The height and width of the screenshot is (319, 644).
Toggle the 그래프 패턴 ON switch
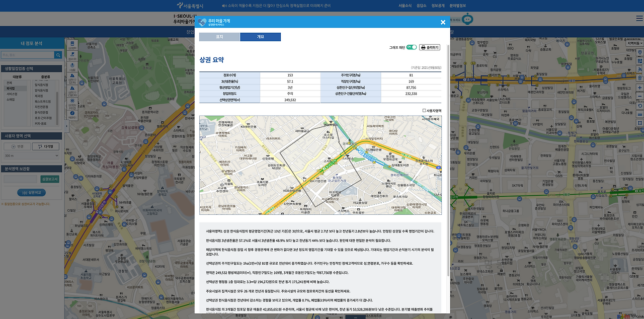412,47
